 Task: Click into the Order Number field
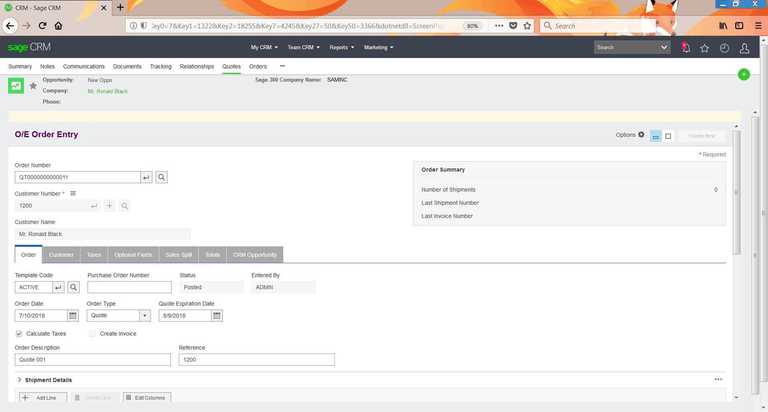[78, 177]
